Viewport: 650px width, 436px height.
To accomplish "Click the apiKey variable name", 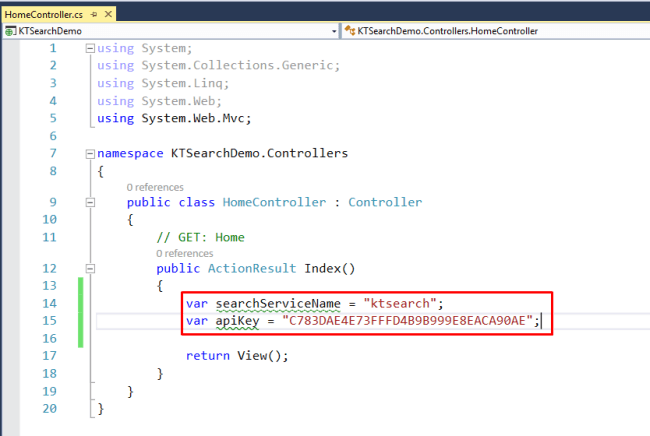I will 237,321.
